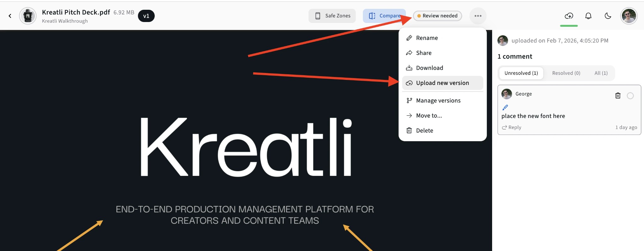Open the three-dot more options menu
The image size is (644, 251).
click(x=478, y=16)
